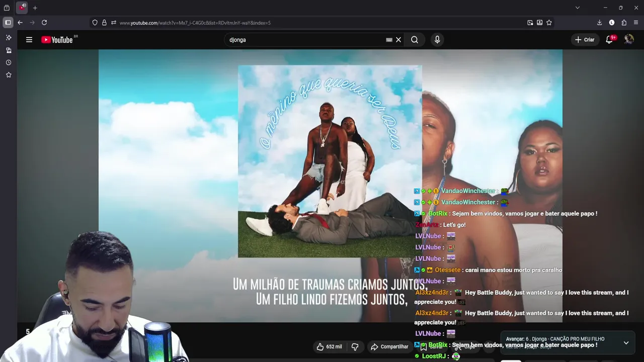Open sidebar history clock icon
This screenshot has width=644, height=362.
click(9, 63)
